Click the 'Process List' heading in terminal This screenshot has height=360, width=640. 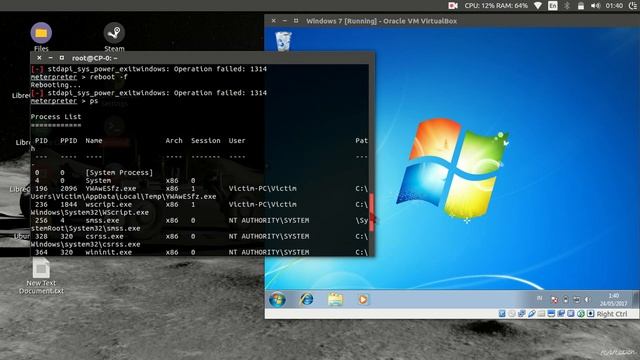pyautogui.click(x=56, y=117)
